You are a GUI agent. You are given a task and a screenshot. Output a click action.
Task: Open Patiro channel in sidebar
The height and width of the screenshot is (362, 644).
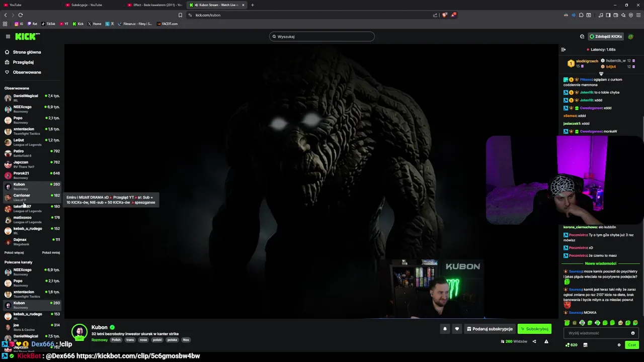(32, 153)
